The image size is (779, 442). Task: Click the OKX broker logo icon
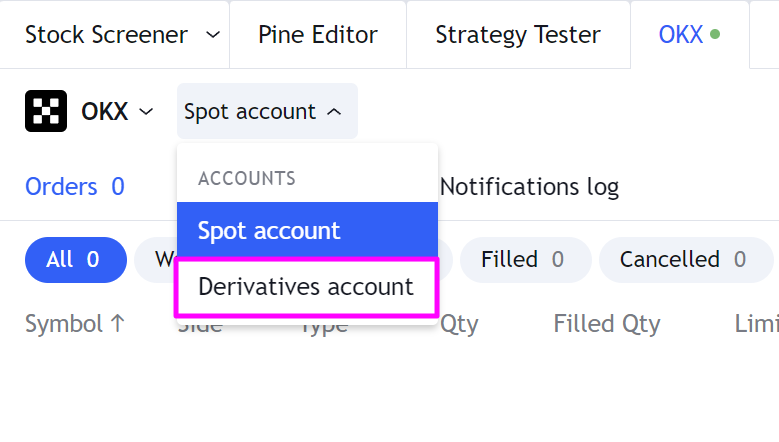pos(46,111)
